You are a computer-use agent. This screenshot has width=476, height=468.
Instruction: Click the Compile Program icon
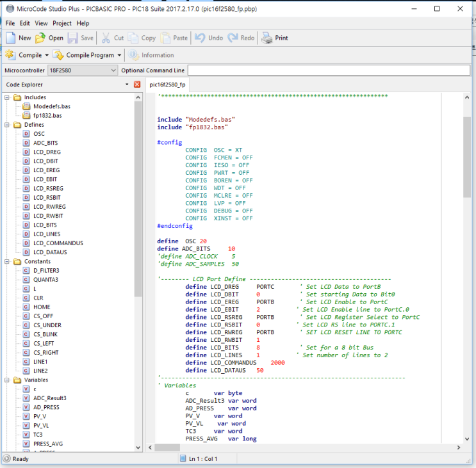point(58,55)
